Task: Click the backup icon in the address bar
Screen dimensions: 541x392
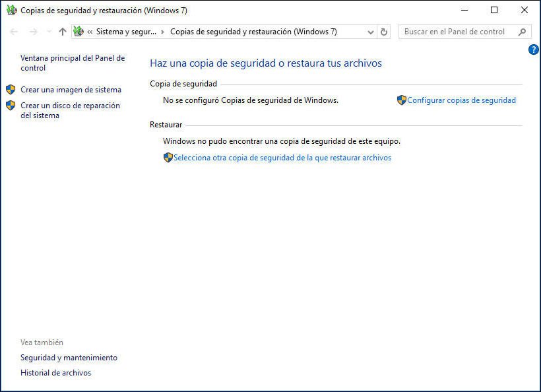Action: point(79,32)
